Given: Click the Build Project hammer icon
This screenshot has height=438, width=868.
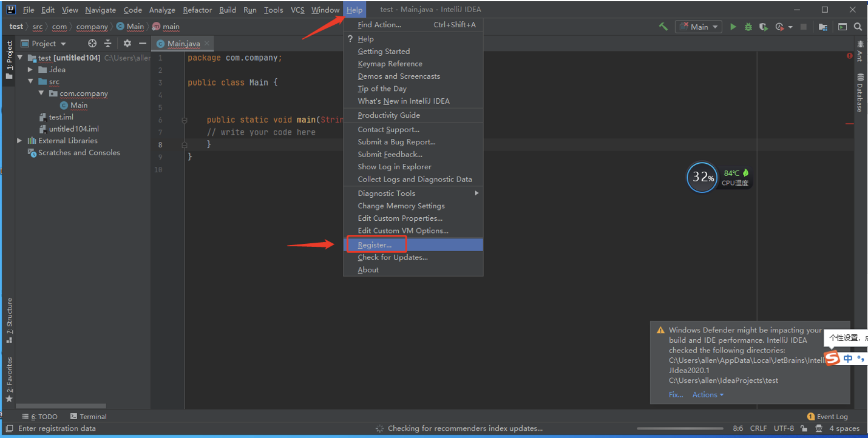Looking at the screenshot, I should coord(663,27).
